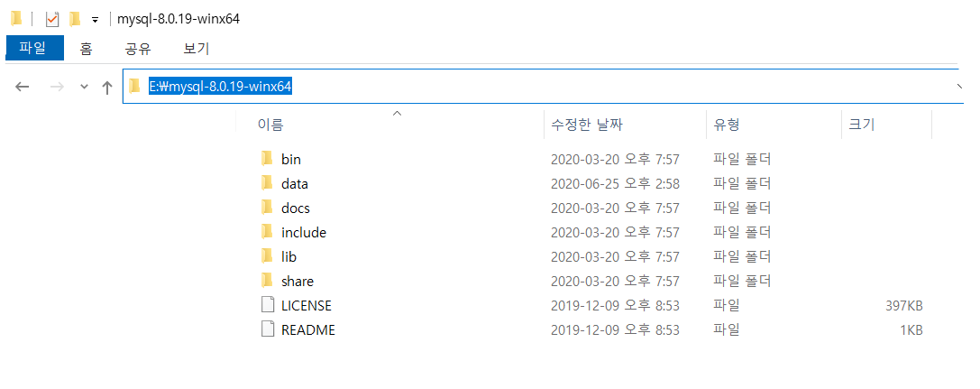Open the recent locations dropdown chevron

click(x=85, y=87)
